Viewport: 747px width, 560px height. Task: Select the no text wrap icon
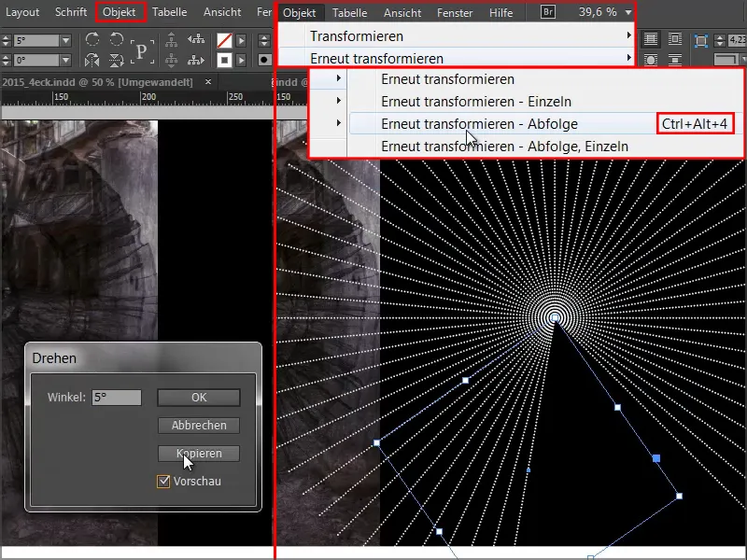click(651, 39)
